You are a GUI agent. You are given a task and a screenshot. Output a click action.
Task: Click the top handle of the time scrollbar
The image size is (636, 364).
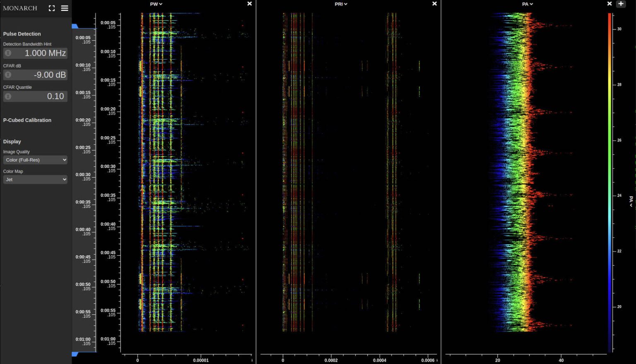point(75,26)
